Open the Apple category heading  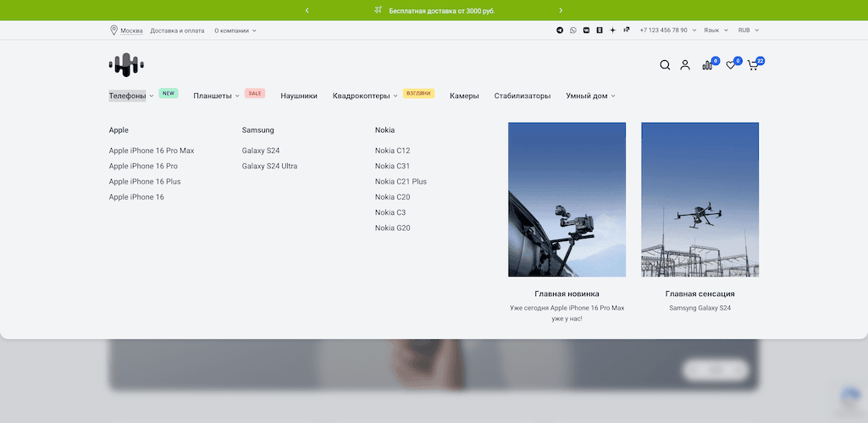119,130
